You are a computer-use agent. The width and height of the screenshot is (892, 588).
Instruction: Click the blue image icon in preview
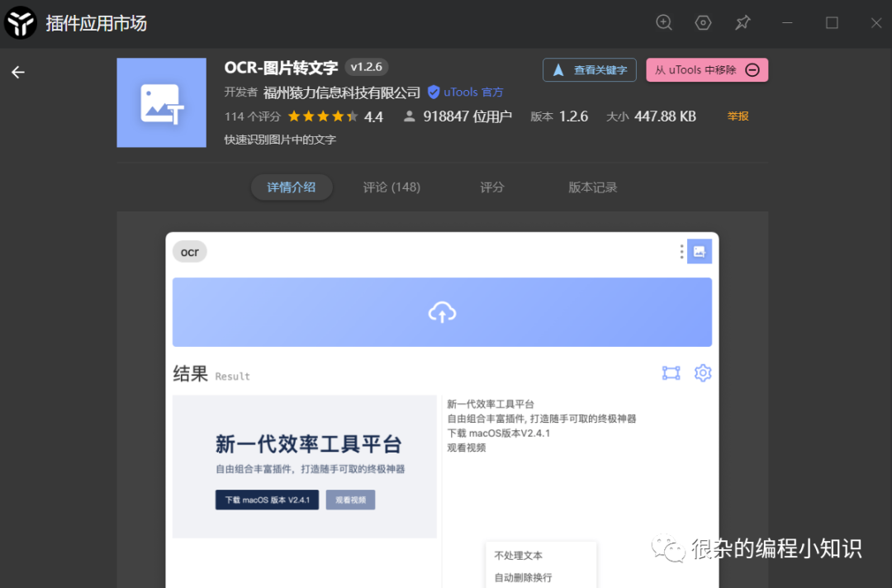click(x=700, y=251)
